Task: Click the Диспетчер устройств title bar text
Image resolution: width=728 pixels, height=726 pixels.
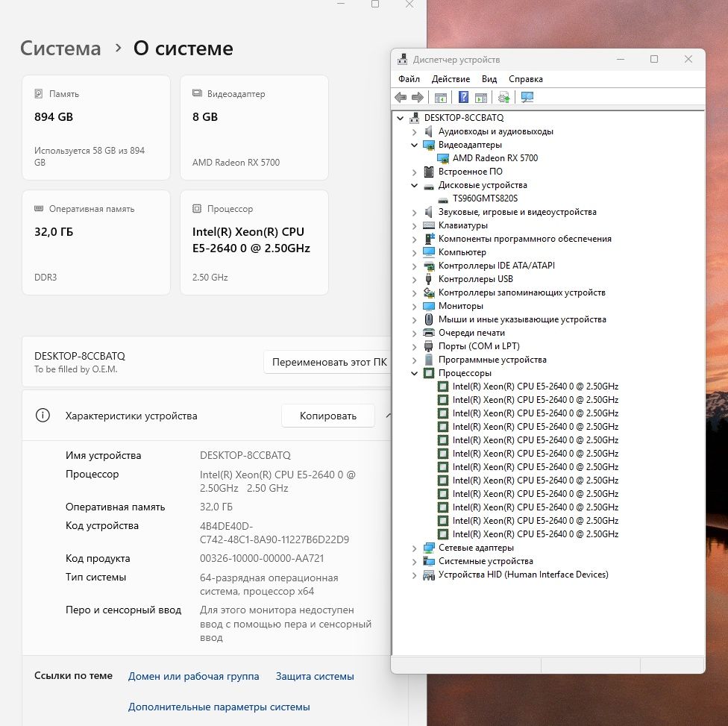Action: pyautogui.click(x=456, y=60)
